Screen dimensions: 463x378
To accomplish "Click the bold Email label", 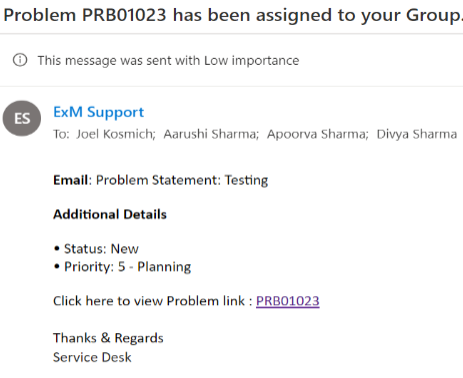I will [x=70, y=180].
